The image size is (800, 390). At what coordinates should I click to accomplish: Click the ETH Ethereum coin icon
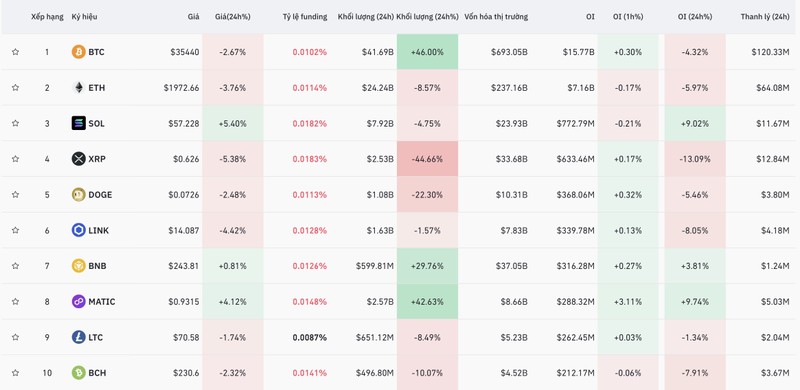[79, 88]
